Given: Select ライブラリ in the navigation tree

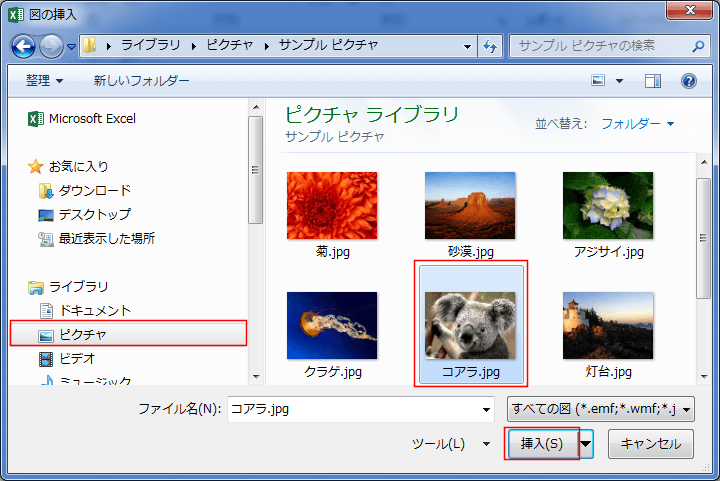Looking at the screenshot, I should click(78, 286).
